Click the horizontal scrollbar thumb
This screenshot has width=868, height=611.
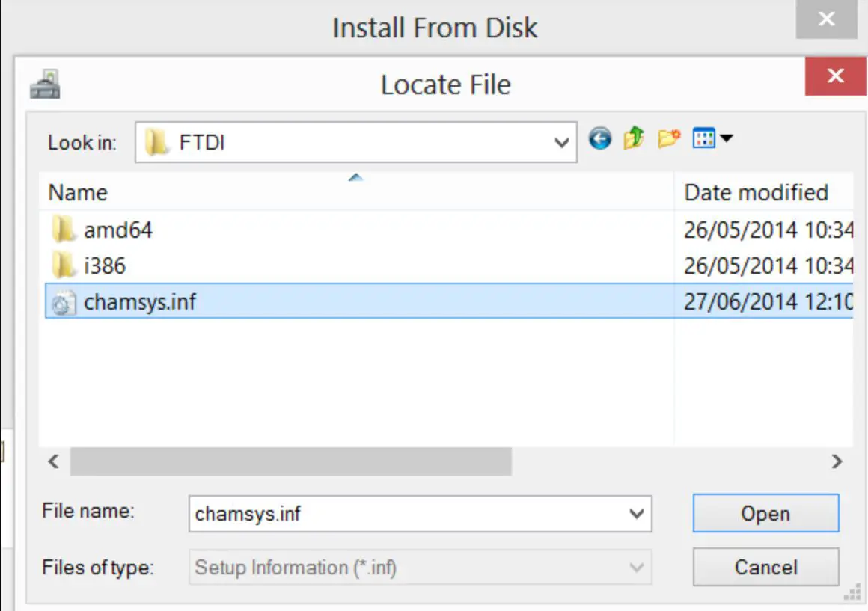(292, 461)
